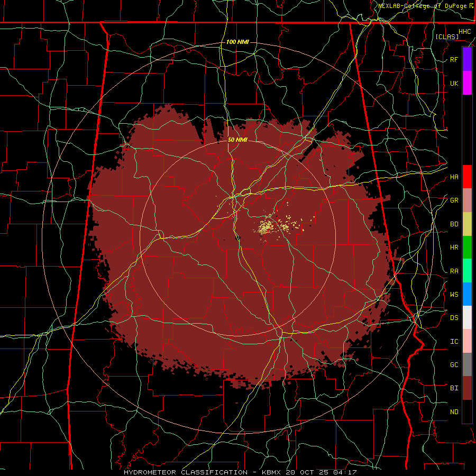Click the 20 OCT 25 date stamp

click(x=306, y=472)
